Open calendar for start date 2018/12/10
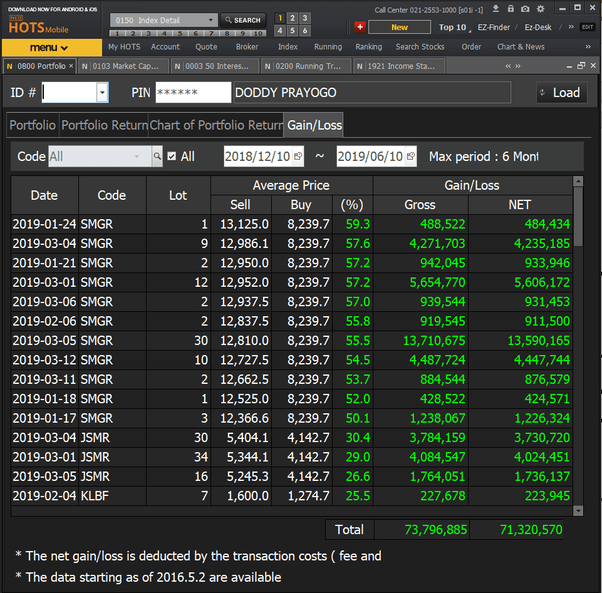The width and height of the screenshot is (602, 593). point(298,156)
